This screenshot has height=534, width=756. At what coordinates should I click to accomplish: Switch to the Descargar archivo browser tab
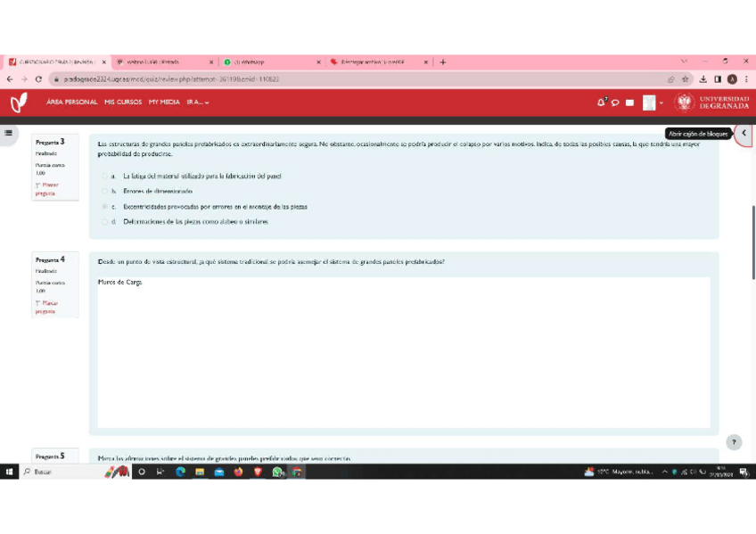pyautogui.click(x=379, y=62)
